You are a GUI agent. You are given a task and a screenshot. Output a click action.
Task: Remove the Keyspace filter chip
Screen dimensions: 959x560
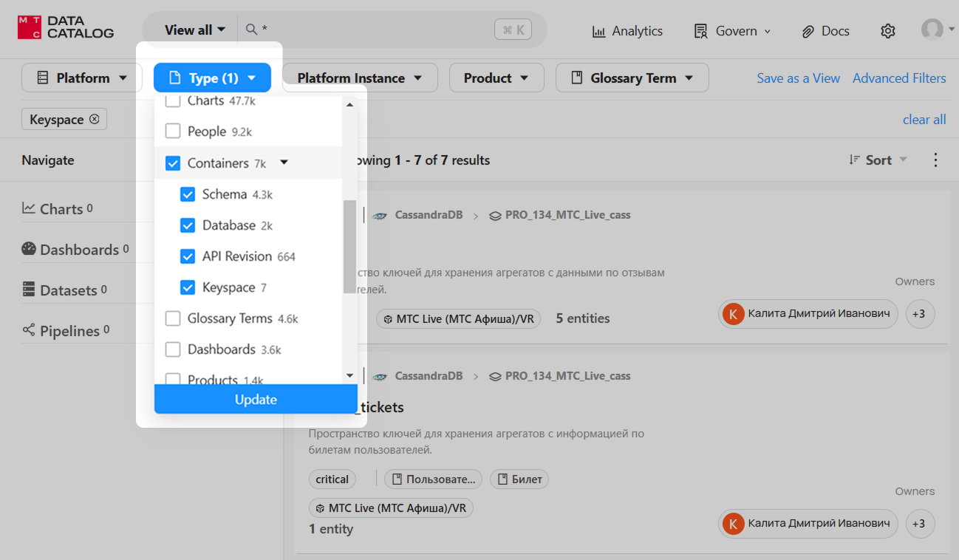point(94,119)
